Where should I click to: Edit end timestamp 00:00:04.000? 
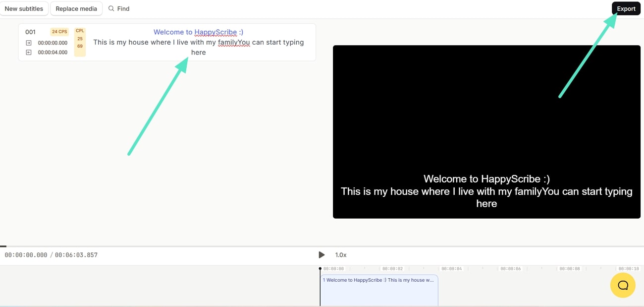[x=53, y=52]
